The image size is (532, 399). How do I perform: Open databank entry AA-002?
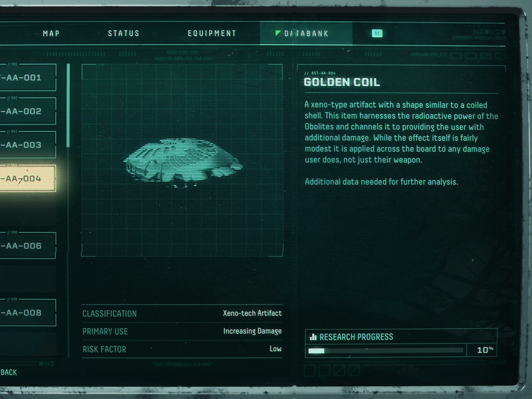[x=28, y=111]
